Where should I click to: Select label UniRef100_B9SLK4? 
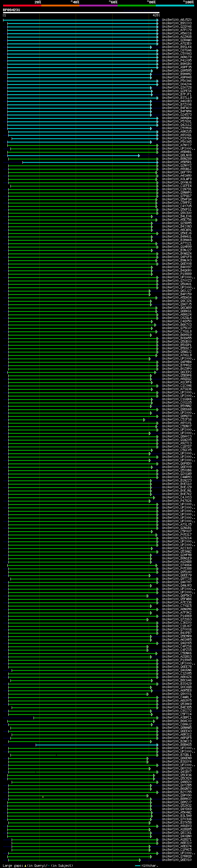tap(177, 47)
